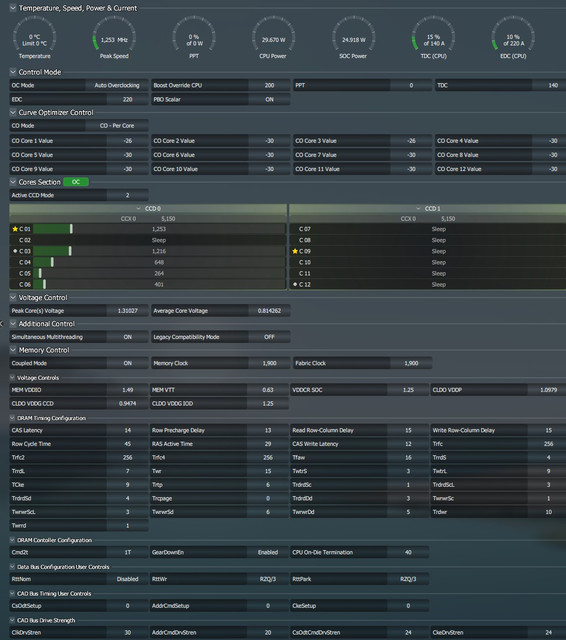Collapse CAD Bus Timing User Controls
This screenshot has height=640, width=566.
[x=12, y=593]
